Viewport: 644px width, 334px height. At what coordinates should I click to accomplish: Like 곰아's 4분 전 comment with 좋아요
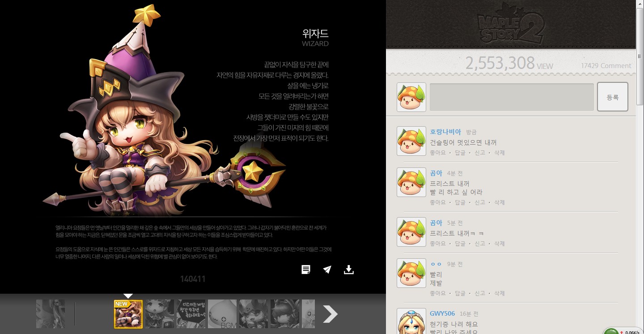pyautogui.click(x=438, y=202)
